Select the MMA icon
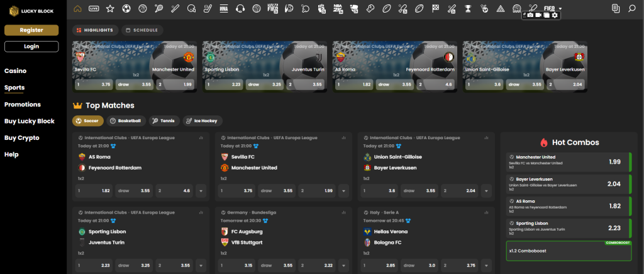Screen dimensions: 644x274 [224, 8]
